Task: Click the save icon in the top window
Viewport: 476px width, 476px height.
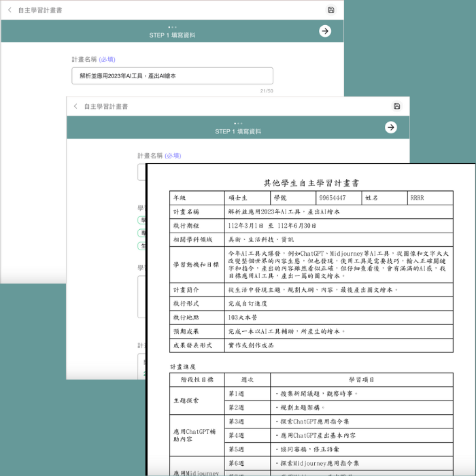Action: pos(331,10)
